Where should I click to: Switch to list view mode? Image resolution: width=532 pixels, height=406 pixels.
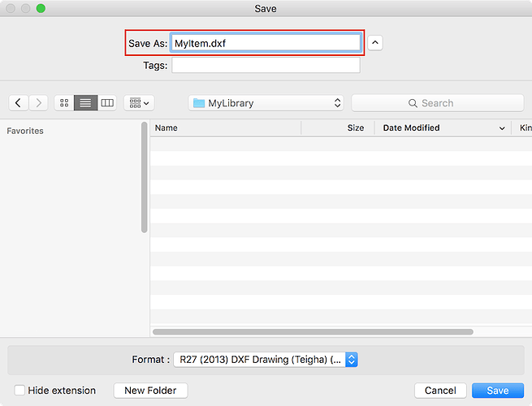tap(85, 103)
